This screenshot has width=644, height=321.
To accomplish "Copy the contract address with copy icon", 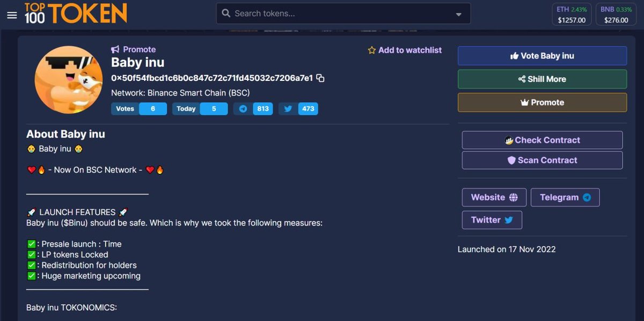I will [320, 78].
